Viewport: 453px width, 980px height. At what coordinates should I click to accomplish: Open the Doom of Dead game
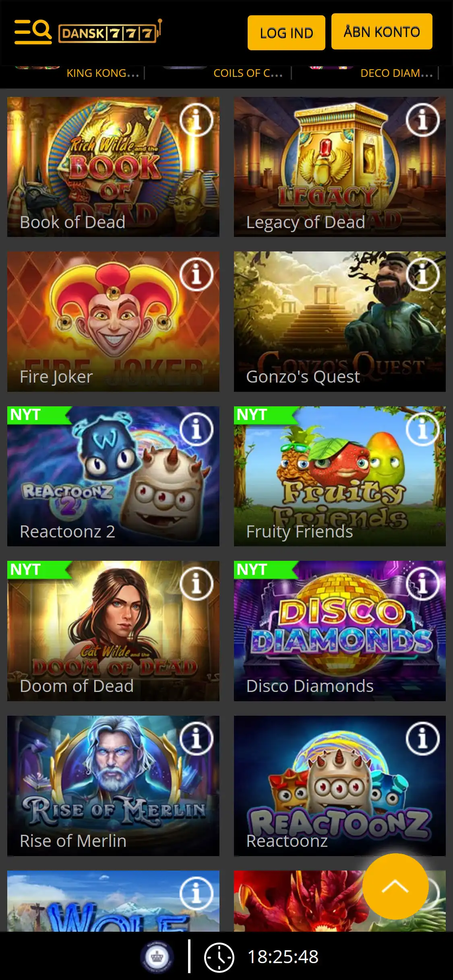pos(113,631)
